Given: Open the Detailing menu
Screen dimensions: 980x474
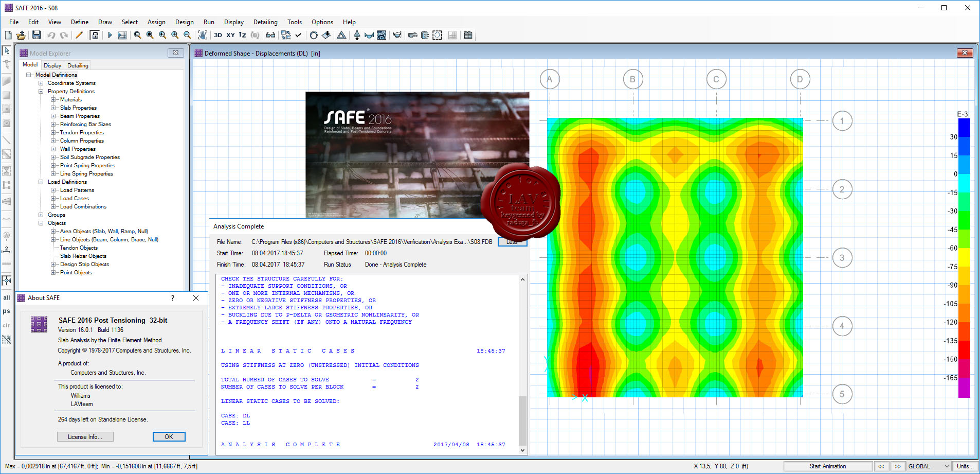Looking at the screenshot, I should (265, 22).
